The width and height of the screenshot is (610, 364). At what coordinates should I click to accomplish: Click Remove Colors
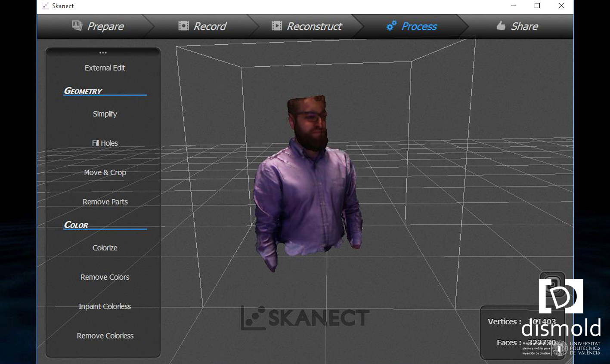coord(105,277)
